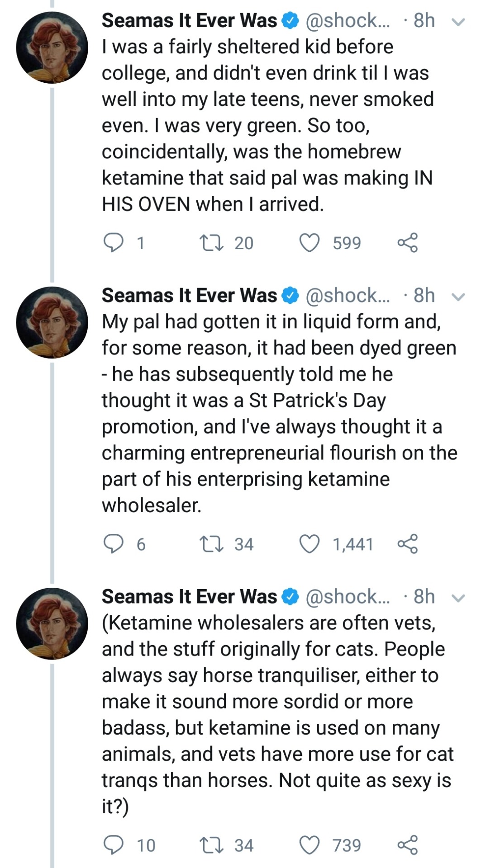Open the profile avatar on first tweet
The image size is (481, 868).
[52, 47]
